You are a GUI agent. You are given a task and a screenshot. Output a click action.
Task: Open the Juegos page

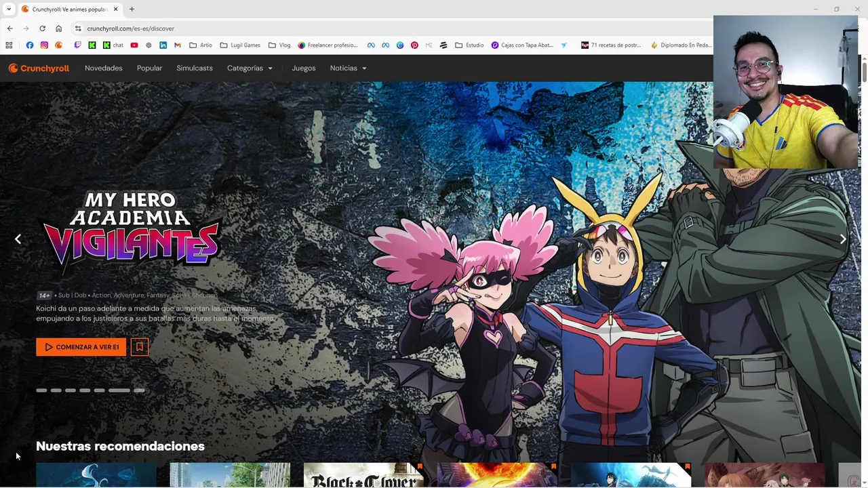pos(304,68)
